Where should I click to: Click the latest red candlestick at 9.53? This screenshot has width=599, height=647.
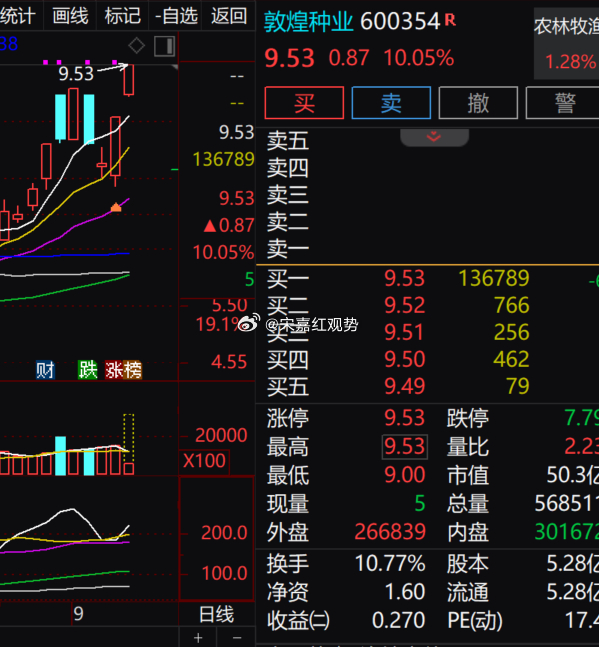[x=129, y=80]
